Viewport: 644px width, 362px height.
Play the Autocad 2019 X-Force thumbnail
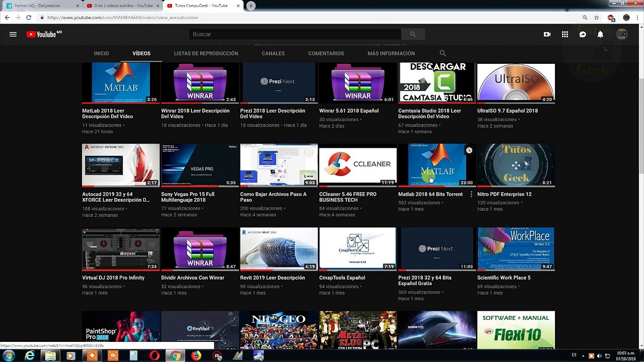click(121, 165)
